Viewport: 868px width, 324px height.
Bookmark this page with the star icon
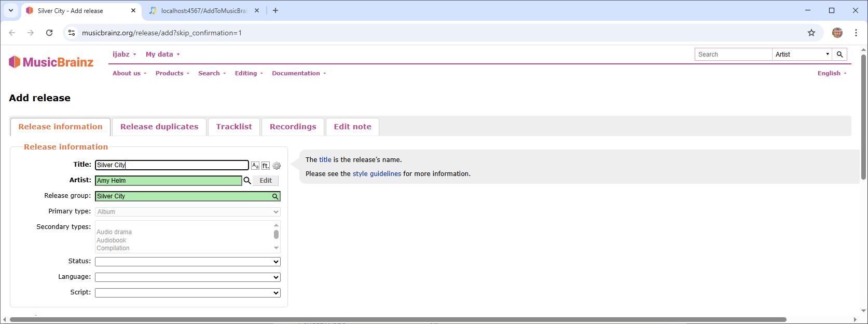click(811, 33)
